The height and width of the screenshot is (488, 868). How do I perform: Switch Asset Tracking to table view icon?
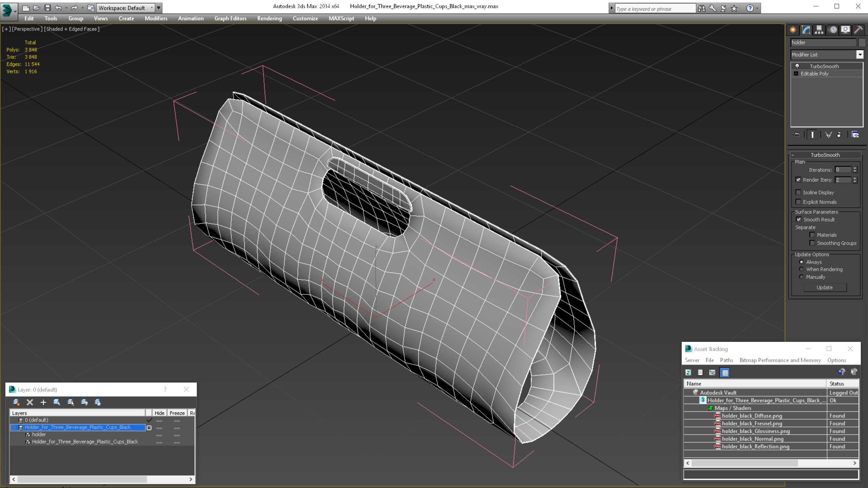click(x=725, y=373)
